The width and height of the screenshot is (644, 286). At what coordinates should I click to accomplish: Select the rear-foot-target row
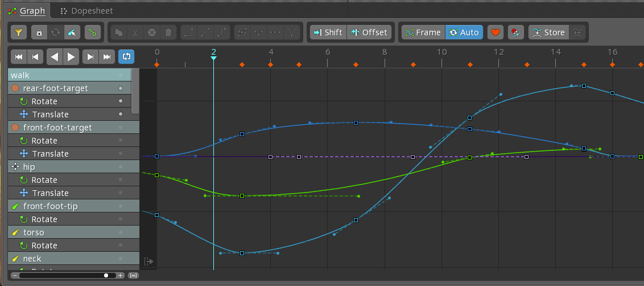[x=69, y=88]
